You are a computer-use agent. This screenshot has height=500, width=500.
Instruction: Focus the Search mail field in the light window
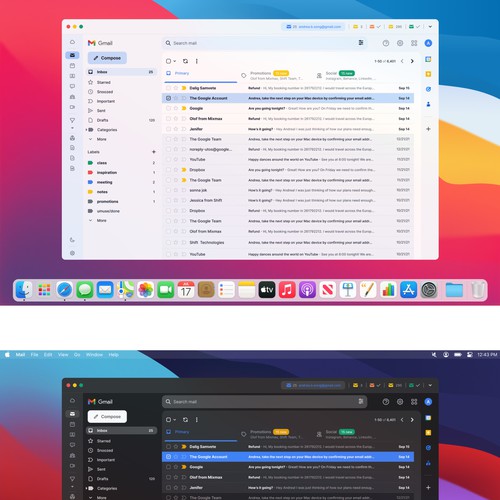pos(265,43)
